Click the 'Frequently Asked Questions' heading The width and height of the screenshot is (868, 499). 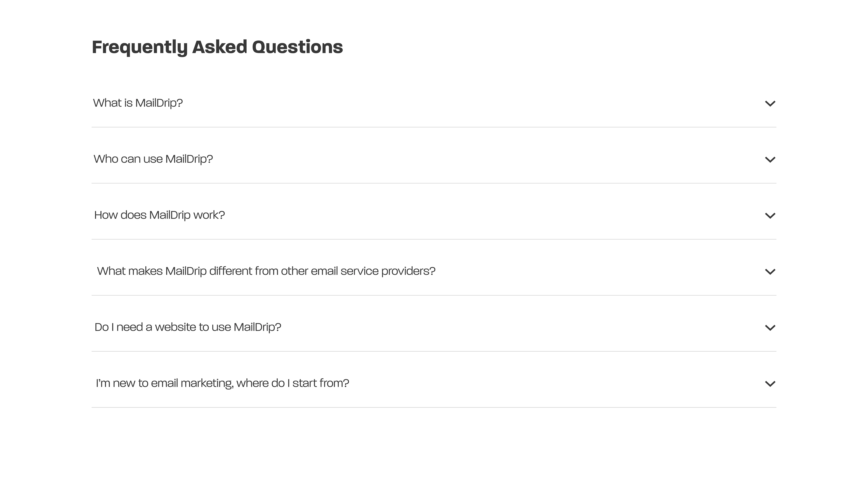217,47
